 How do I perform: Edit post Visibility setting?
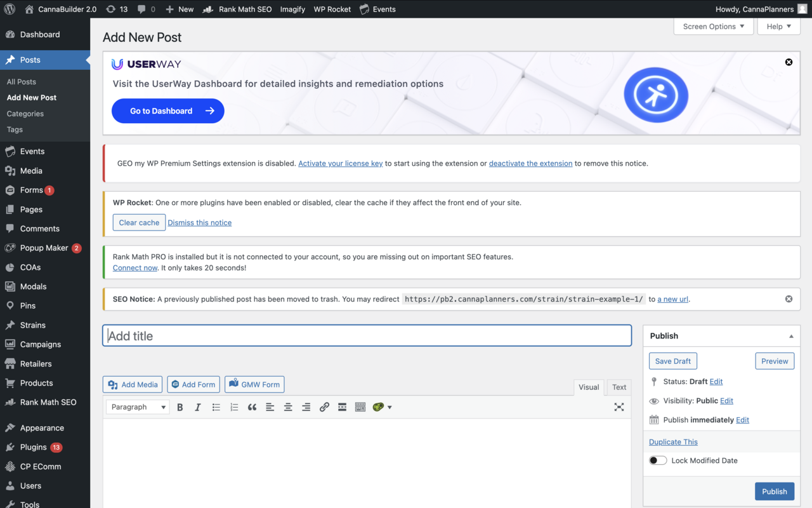727,401
